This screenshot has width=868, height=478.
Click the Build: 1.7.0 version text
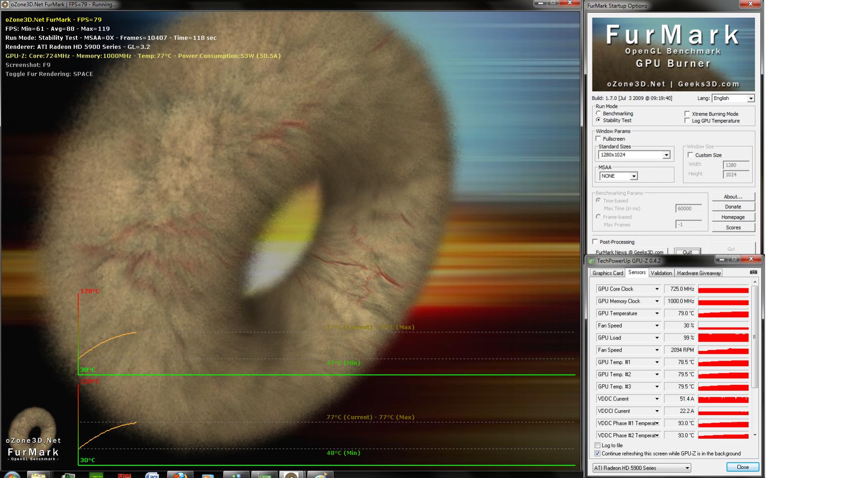(632, 98)
